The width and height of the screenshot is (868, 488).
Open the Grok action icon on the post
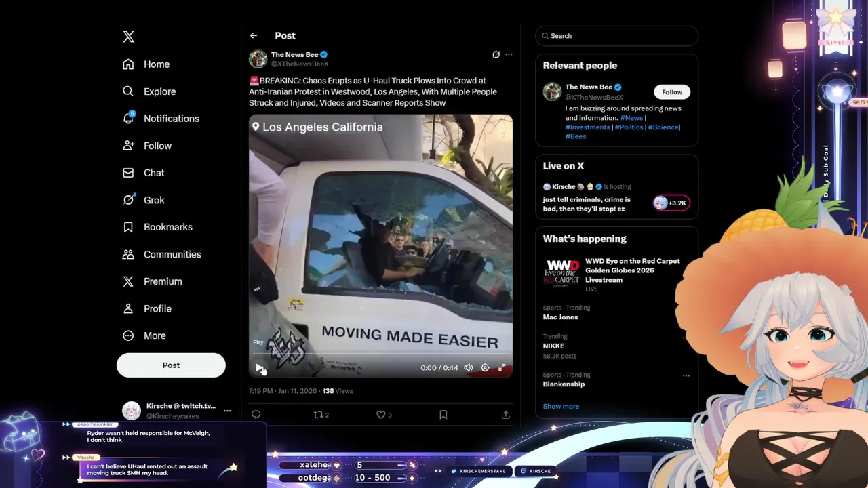pyautogui.click(x=496, y=54)
